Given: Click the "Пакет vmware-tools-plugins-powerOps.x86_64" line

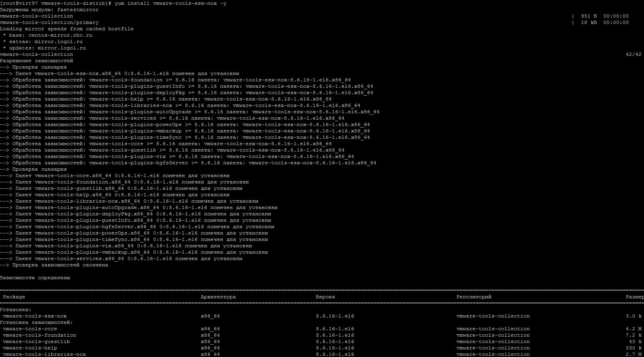Looking at the screenshot, I should tap(134, 233).
